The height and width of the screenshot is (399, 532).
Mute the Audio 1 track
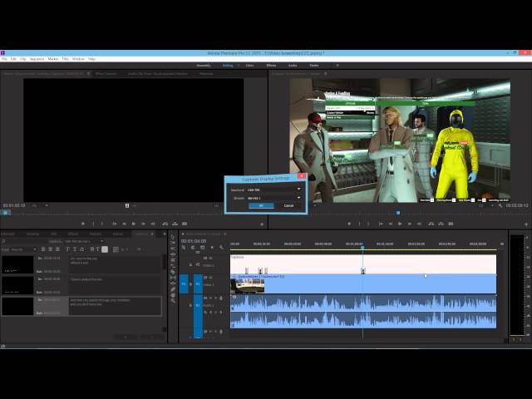click(210, 298)
